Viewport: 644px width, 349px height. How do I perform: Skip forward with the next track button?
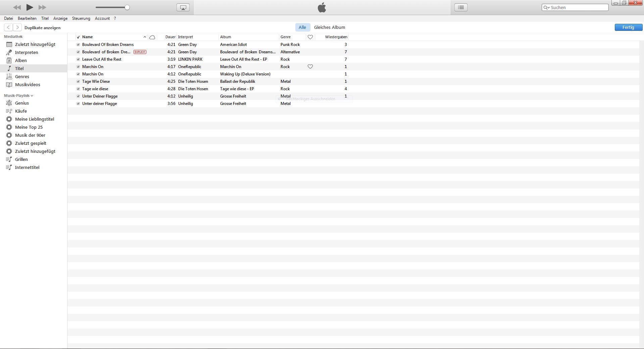pyautogui.click(x=42, y=7)
